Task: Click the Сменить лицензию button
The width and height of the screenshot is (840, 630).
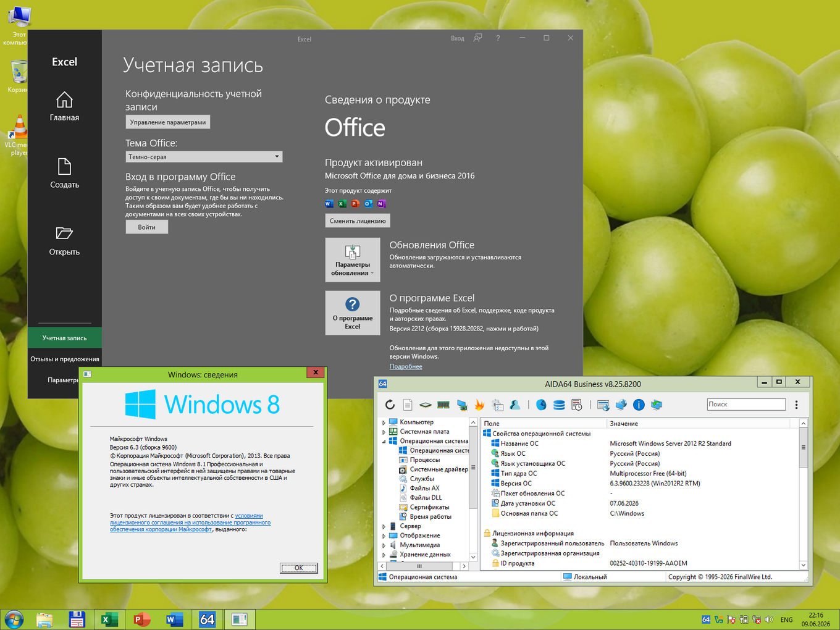Action: pyautogui.click(x=358, y=220)
